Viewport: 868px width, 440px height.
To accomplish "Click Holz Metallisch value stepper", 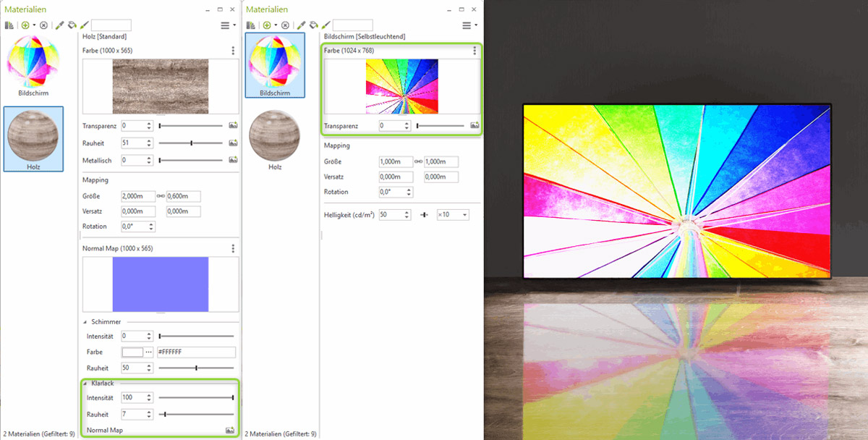I will (137, 160).
